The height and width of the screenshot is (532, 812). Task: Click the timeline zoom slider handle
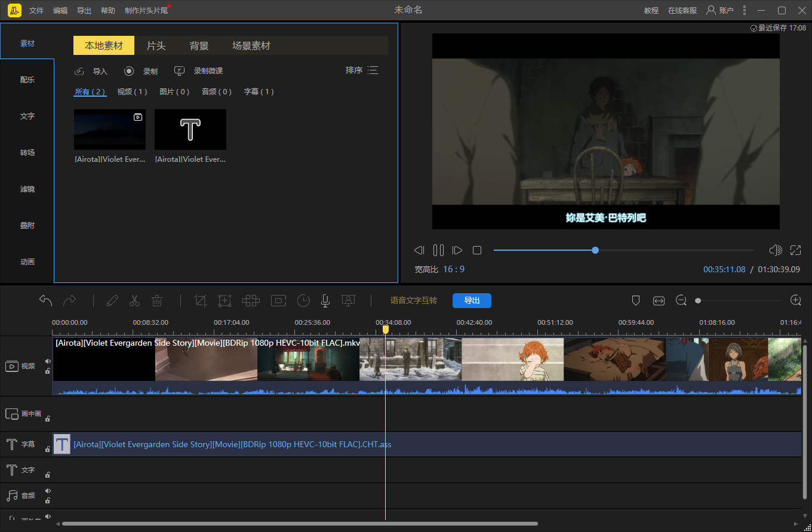pos(698,300)
